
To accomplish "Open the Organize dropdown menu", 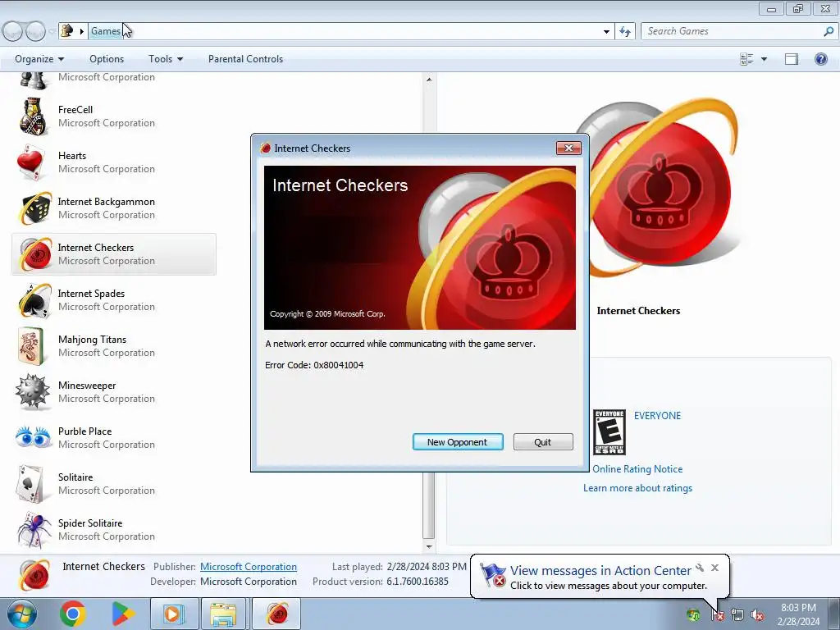I will pos(39,59).
